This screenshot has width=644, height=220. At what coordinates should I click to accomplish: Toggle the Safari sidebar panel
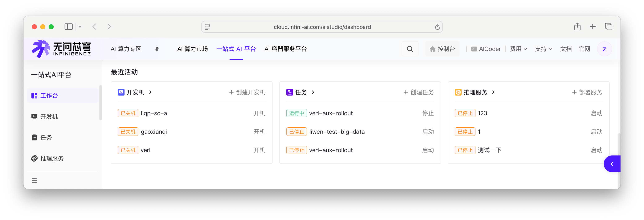point(69,27)
